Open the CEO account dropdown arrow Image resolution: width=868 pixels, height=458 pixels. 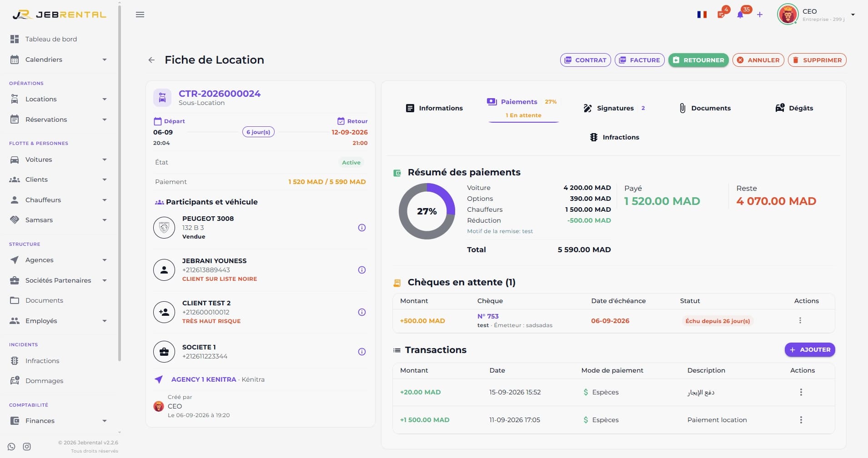[x=853, y=15]
